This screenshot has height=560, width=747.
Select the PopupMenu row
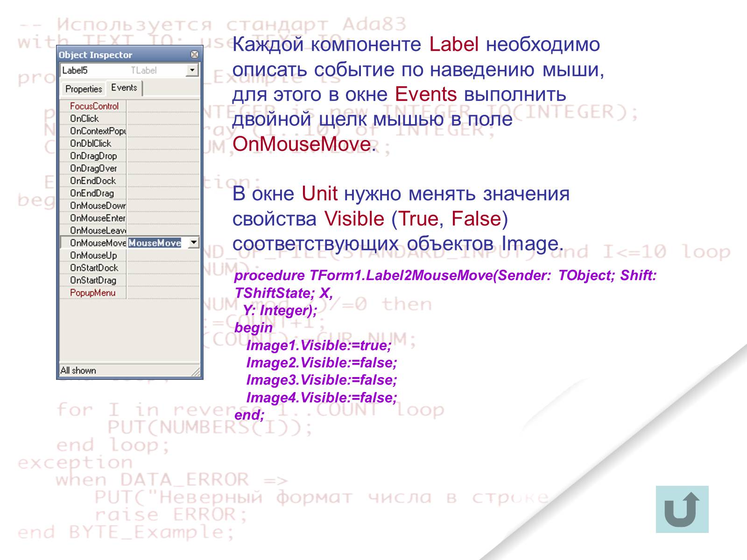129,293
